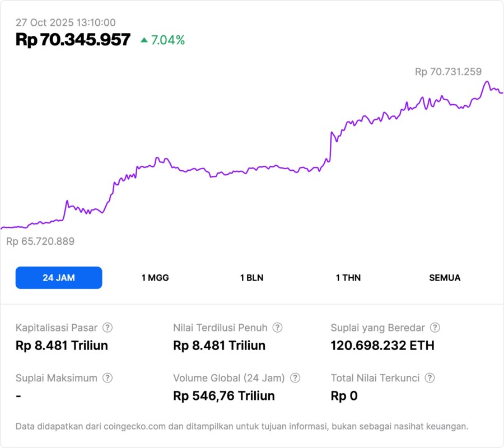Click the low label Rp 65.720.889

pos(40,241)
